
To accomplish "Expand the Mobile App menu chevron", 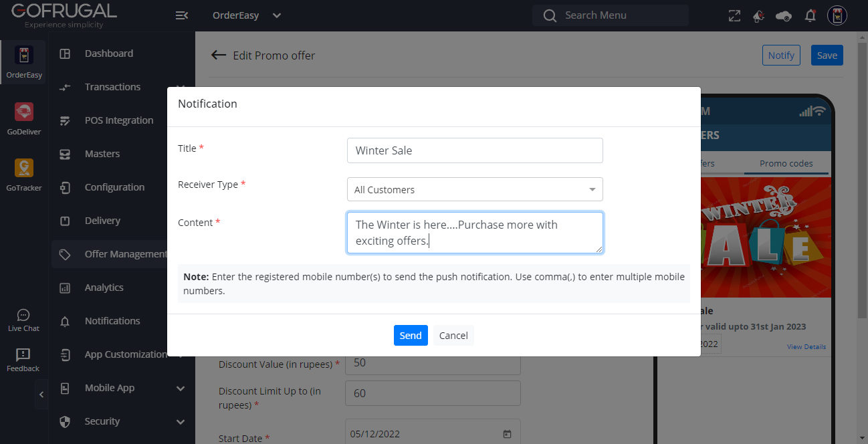I will click(x=181, y=388).
